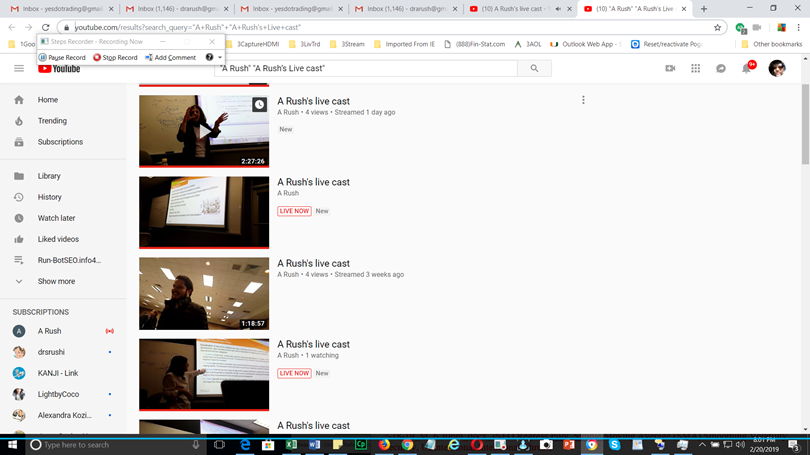The image size is (810, 455).
Task: Stop Record in Steps Recorder
Action: point(115,57)
